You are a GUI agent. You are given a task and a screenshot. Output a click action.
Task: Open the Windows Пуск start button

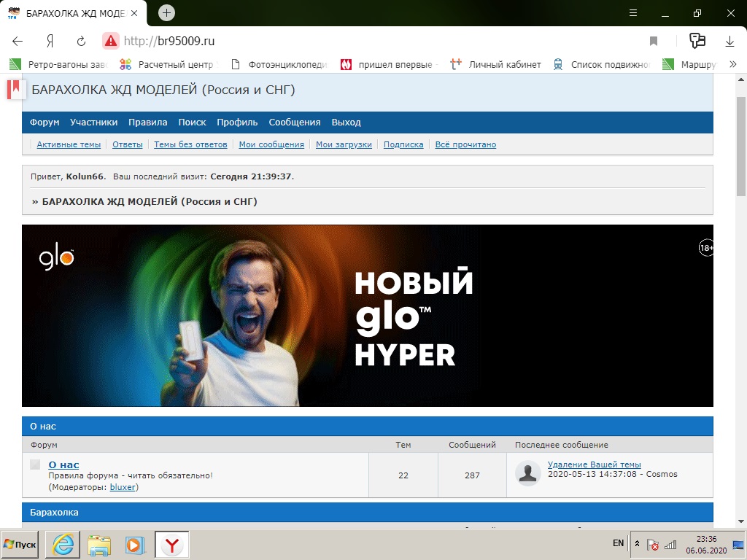[20, 544]
